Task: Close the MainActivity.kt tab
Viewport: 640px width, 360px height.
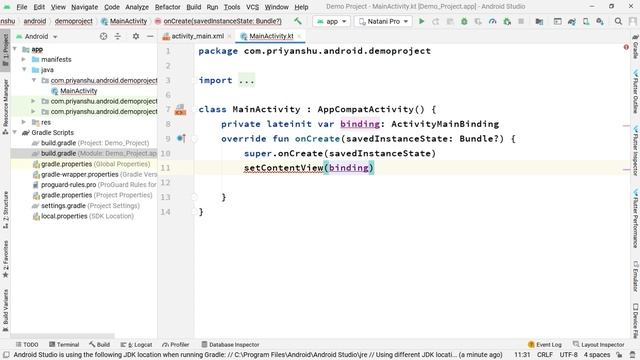Action: 299,36
